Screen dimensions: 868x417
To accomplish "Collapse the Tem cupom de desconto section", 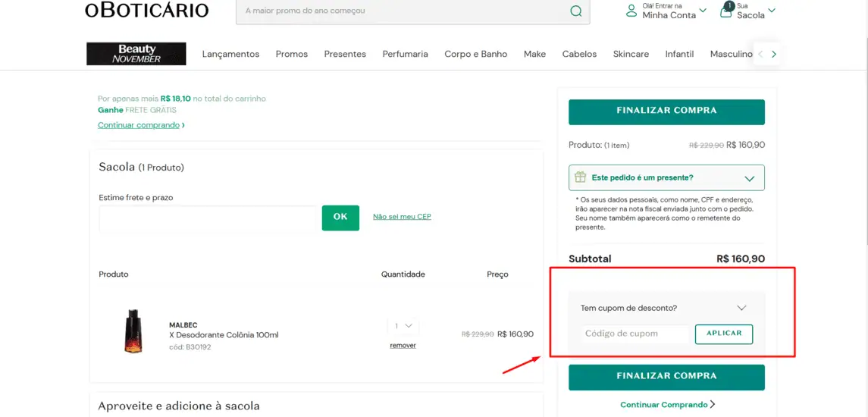I will pos(742,308).
